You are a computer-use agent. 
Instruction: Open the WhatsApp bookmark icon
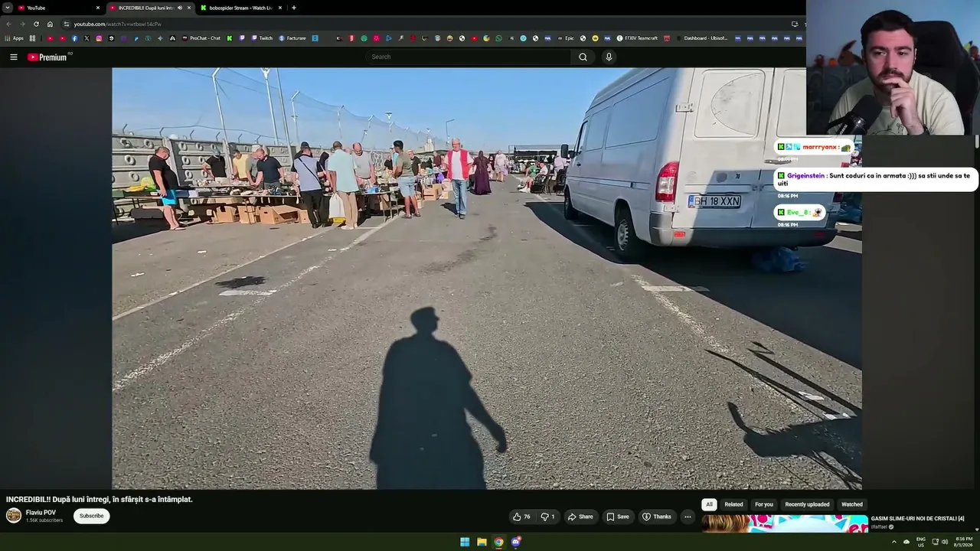coord(498,38)
